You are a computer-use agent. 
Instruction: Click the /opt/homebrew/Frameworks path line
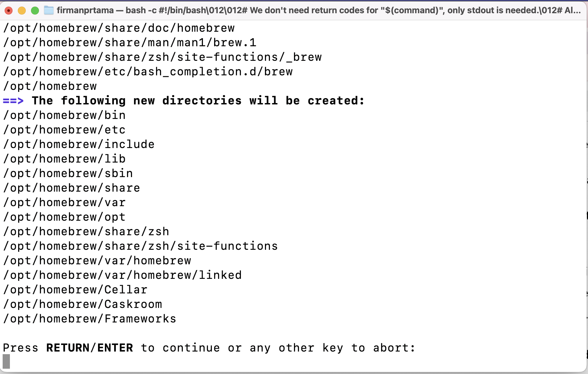pos(90,319)
